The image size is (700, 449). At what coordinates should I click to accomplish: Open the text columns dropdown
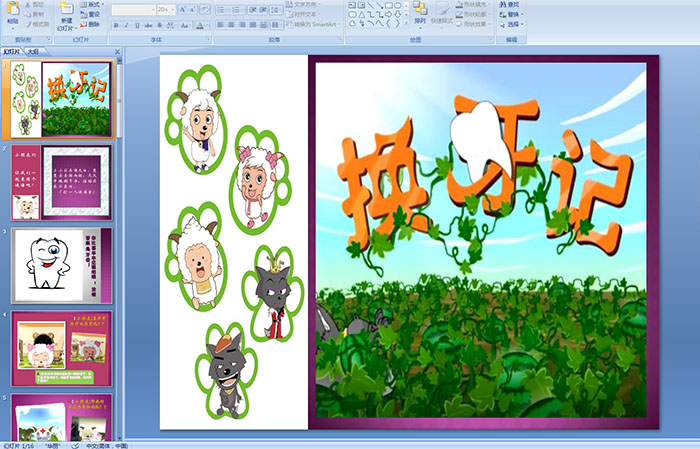(277, 25)
